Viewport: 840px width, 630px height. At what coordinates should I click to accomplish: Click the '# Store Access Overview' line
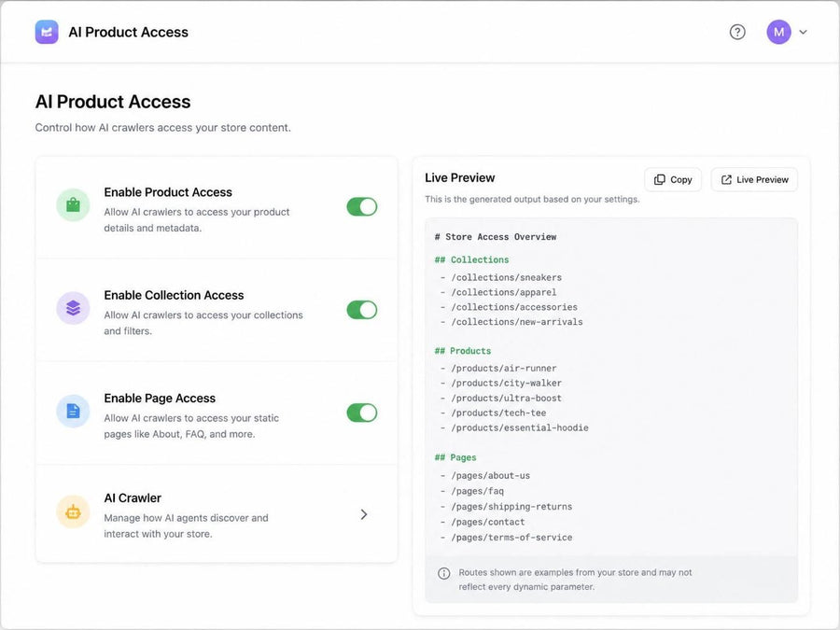click(496, 237)
